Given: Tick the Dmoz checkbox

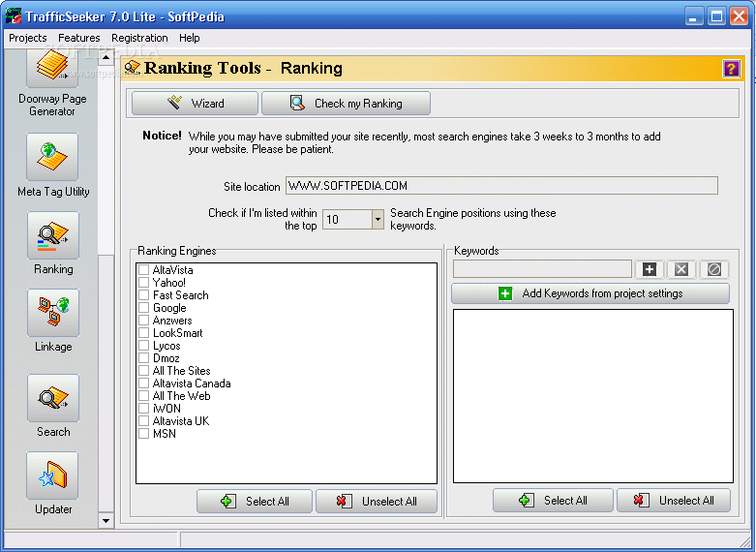Looking at the screenshot, I should tap(143, 357).
